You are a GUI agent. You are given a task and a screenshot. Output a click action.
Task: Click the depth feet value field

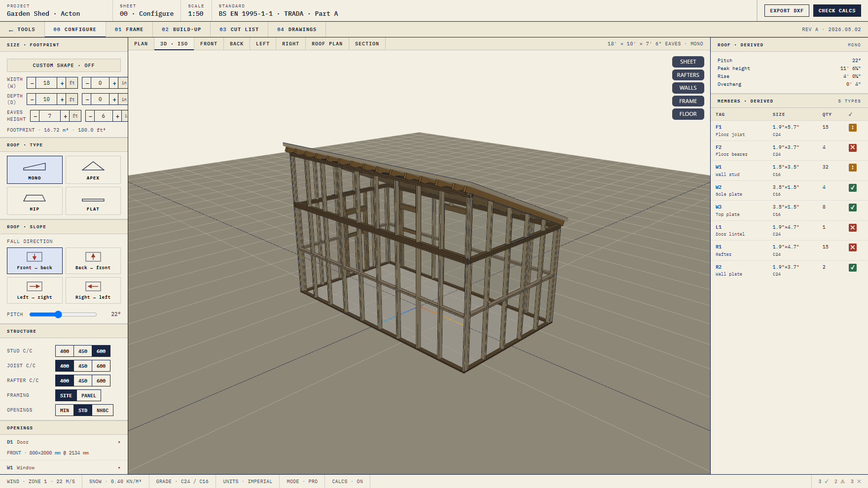pyautogui.click(x=46, y=100)
